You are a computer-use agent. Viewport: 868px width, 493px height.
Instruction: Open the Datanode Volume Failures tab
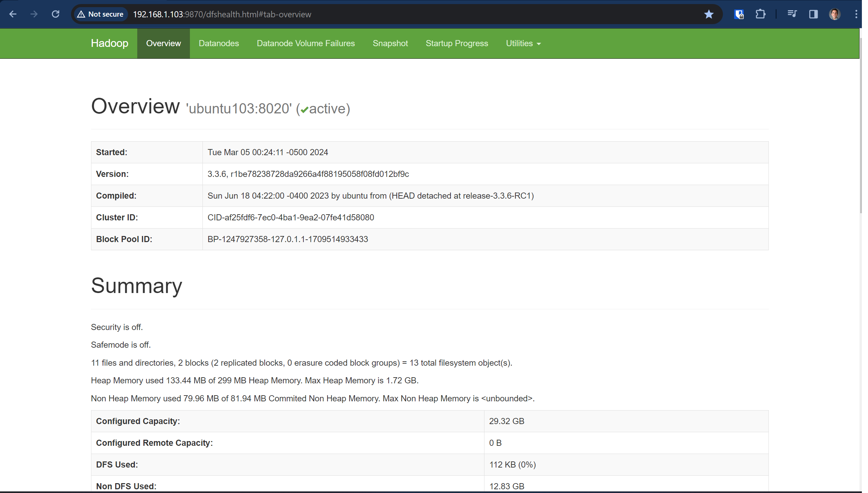(x=306, y=43)
